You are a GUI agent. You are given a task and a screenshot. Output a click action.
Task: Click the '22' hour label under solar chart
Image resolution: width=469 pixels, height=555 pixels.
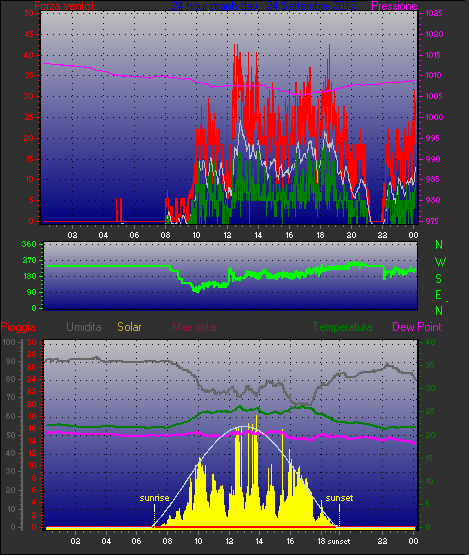tap(382, 541)
